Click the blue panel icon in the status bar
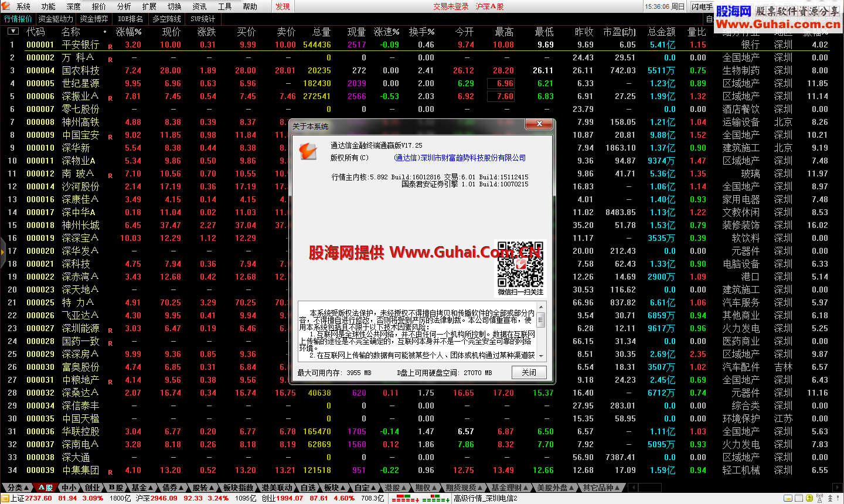This screenshot has height=504, width=844. (788, 498)
